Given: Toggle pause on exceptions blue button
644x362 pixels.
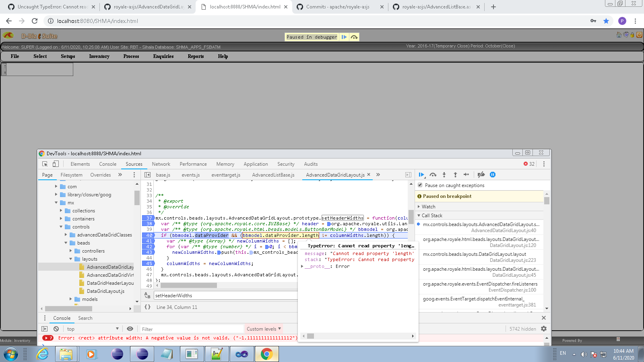Looking at the screenshot, I should 493,175.
